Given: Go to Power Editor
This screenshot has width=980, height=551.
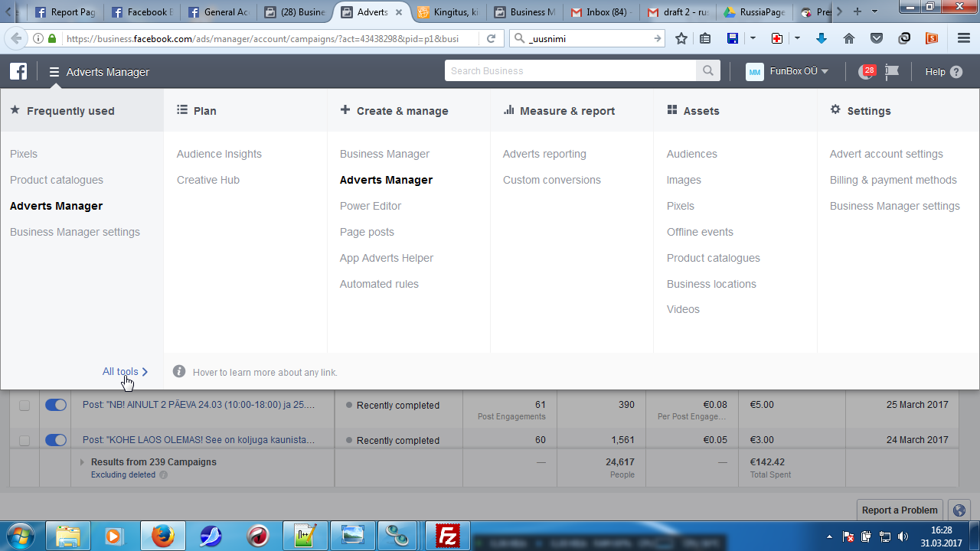Looking at the screenshot, I should [371, 206].
